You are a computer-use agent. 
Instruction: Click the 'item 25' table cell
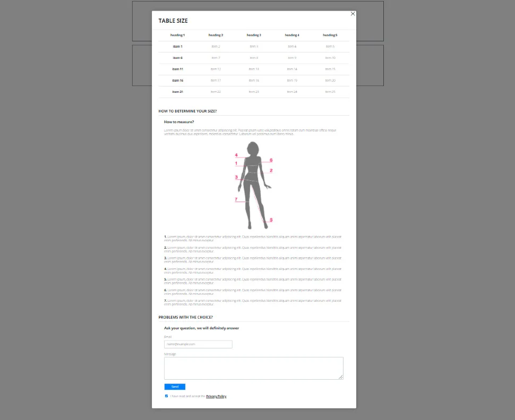point(330,92)
